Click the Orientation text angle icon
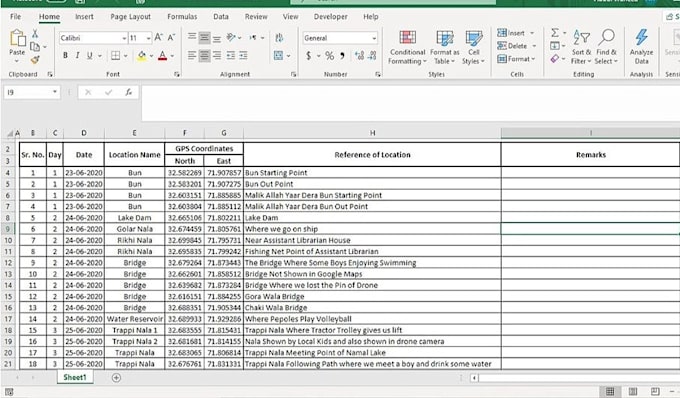680x398 pixels. 231,37
